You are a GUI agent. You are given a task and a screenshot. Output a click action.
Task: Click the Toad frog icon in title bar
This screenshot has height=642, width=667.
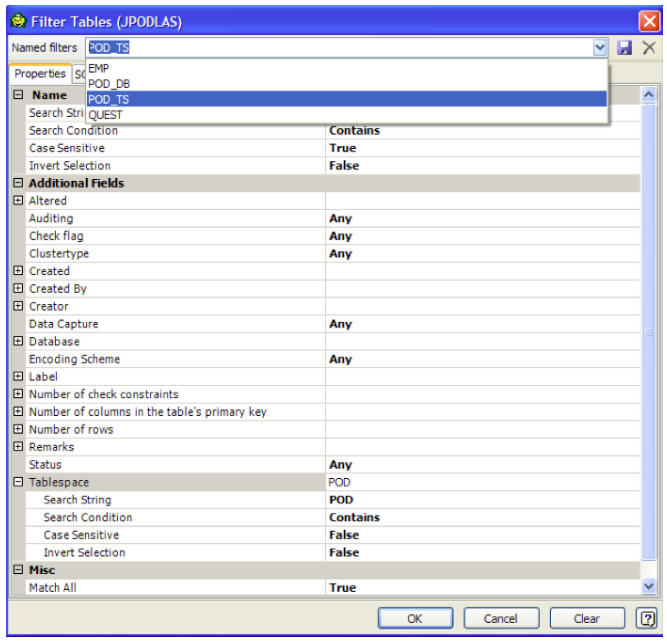(x=19, y=21)
